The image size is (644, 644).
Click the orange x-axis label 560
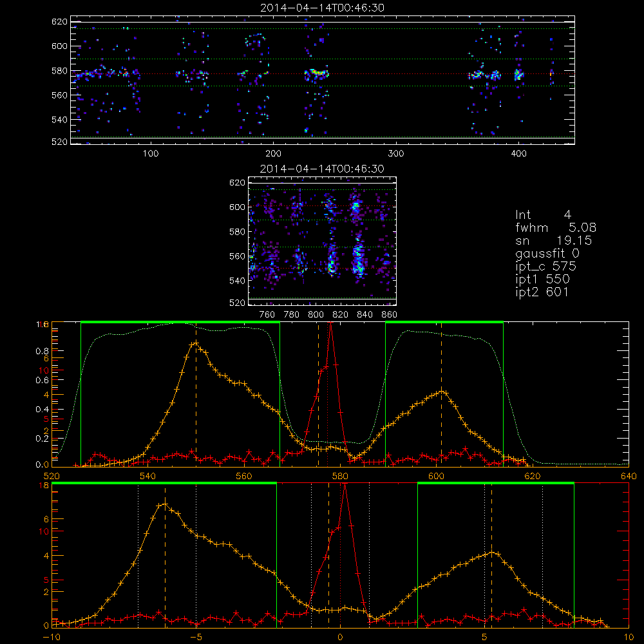pyautogui.click(x=244, y=476)
